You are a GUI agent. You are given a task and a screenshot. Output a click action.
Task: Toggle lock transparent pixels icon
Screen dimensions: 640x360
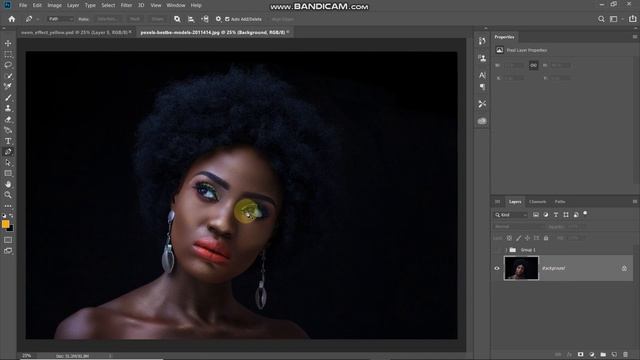click(x=509, y=238)
